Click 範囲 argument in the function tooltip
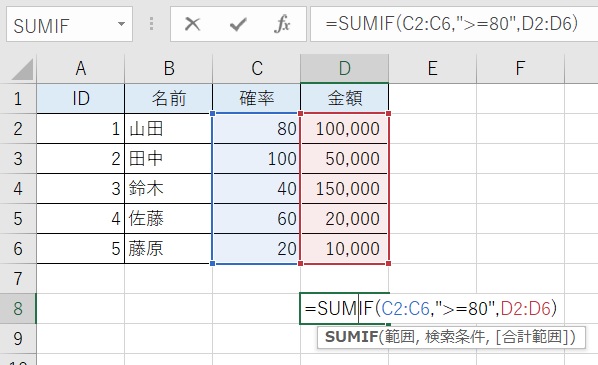Screen dimensions: 598x365 click(399, 337)
